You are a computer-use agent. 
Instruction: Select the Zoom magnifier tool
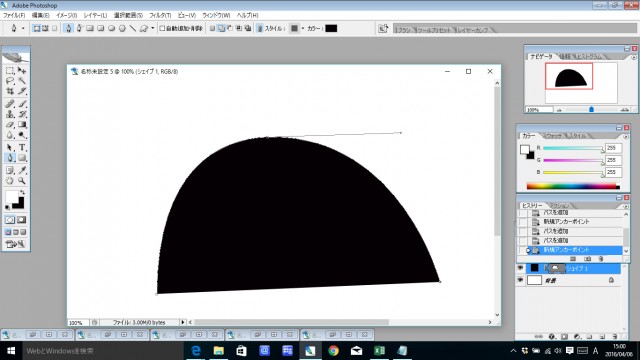click(x=22, y=180)
